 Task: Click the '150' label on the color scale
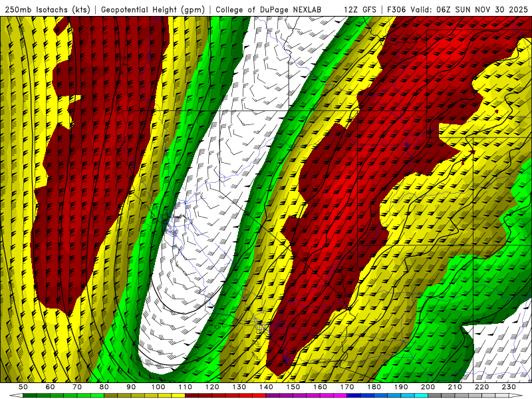[293, 387]
